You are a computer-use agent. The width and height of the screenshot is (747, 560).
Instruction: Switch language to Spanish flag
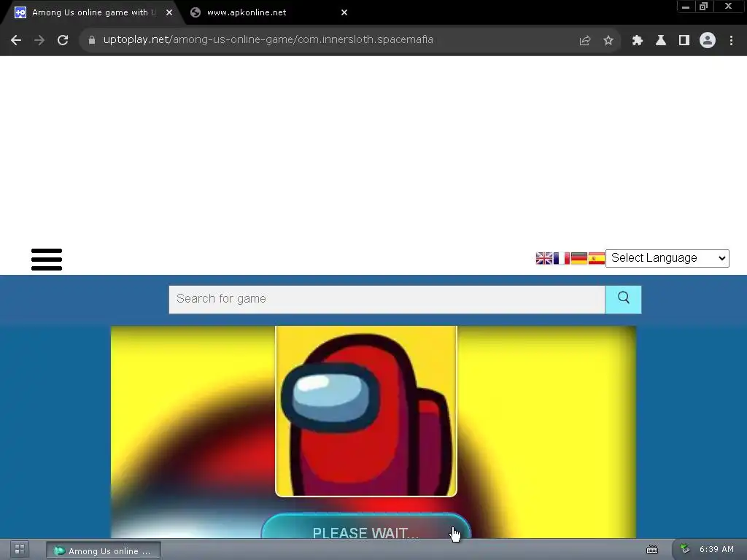pos(597,258)
